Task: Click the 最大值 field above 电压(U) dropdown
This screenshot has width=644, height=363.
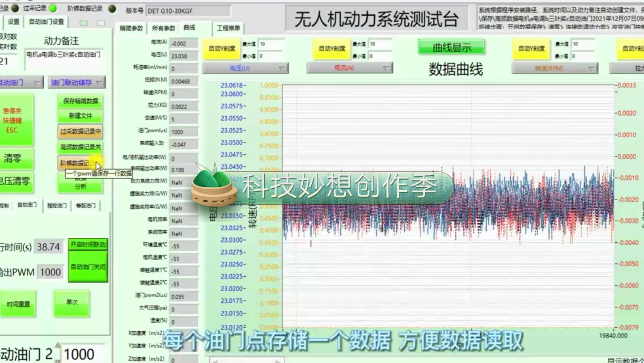Action: (271, 44)
